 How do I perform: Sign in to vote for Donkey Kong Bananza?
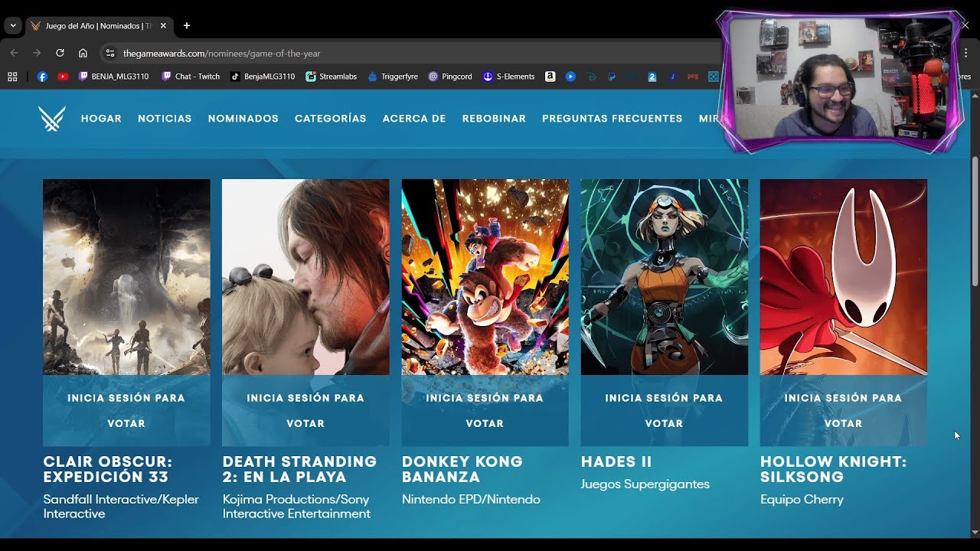[x=485, y=411]
